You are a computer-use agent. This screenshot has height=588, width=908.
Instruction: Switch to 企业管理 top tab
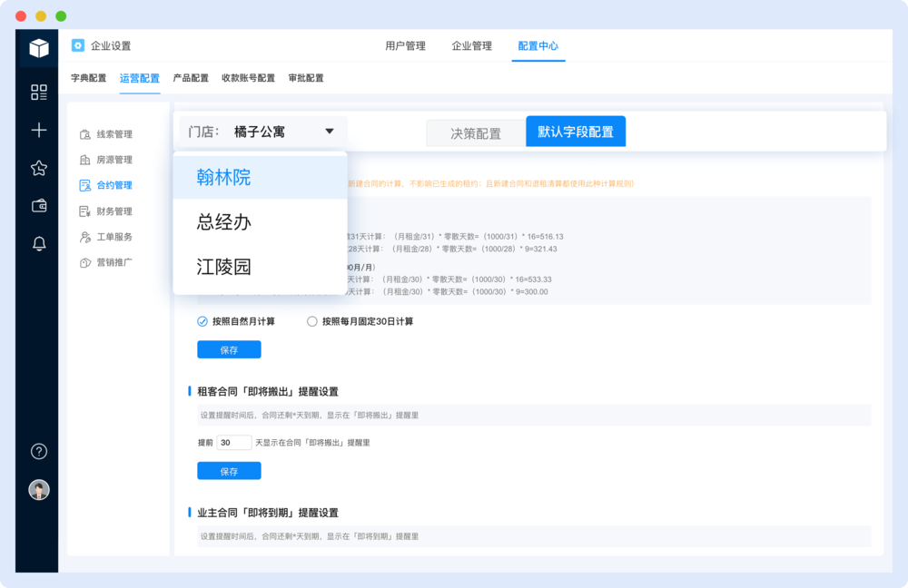point(472,45)
